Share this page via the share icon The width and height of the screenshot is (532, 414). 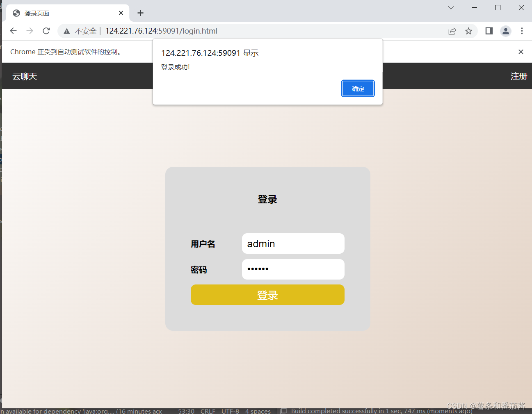(x=452, y=31)
